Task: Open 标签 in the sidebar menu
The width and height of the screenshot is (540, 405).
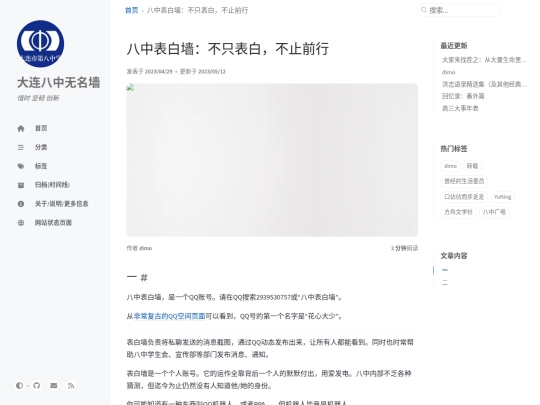Action: click(41, 166)
